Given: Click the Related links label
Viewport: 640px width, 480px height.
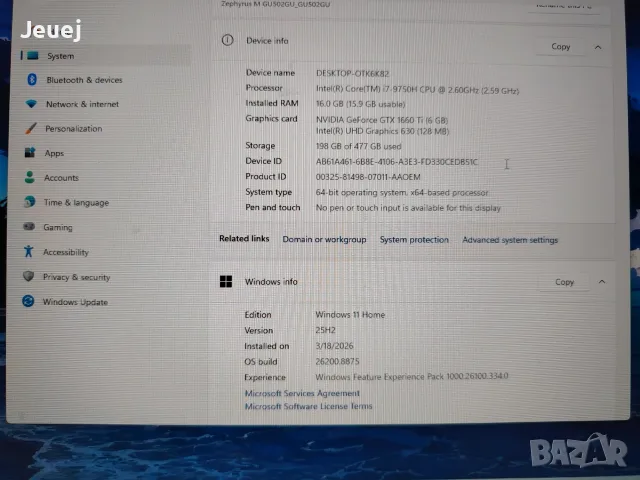Looking at the screenshot, I should pos(244,238).
